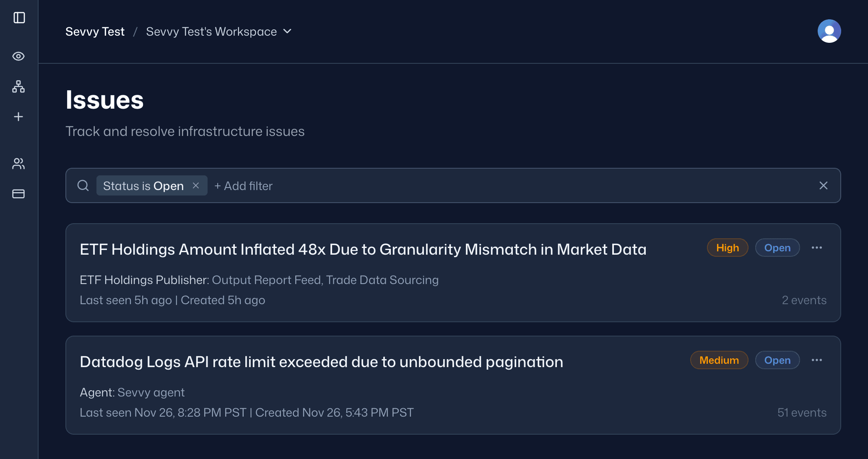Open the team members icon
Screen dimensions: 868x459
18,164
